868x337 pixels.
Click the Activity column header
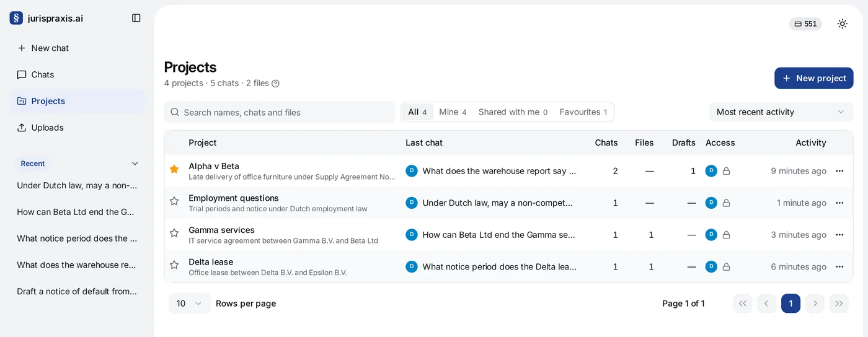811,142
